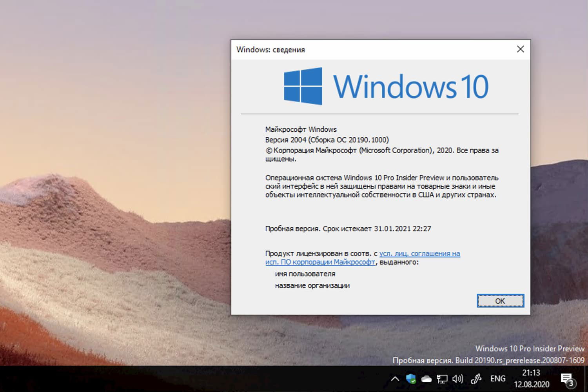Mute audio via the speaker icon
Viewport: 588px width, 392px height.
(x=458, y=379)
